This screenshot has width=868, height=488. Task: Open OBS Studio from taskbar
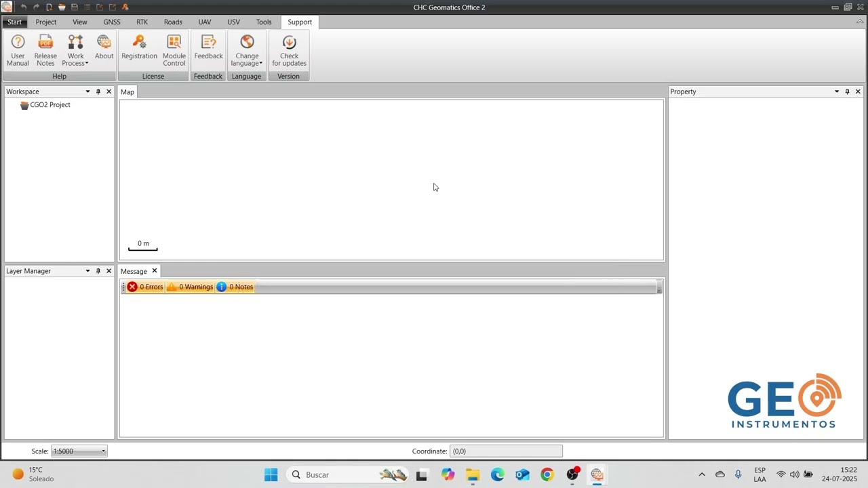[572, 474]
